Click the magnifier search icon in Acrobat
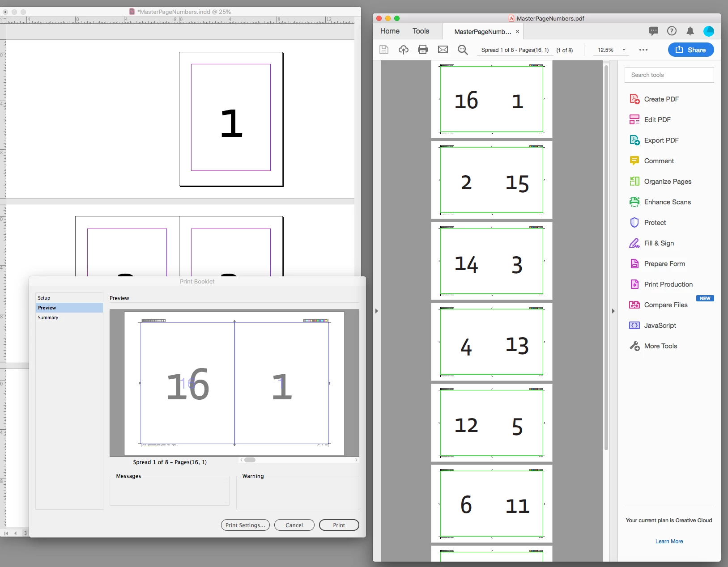Screen dimensions: 728x567 [463, 50]
